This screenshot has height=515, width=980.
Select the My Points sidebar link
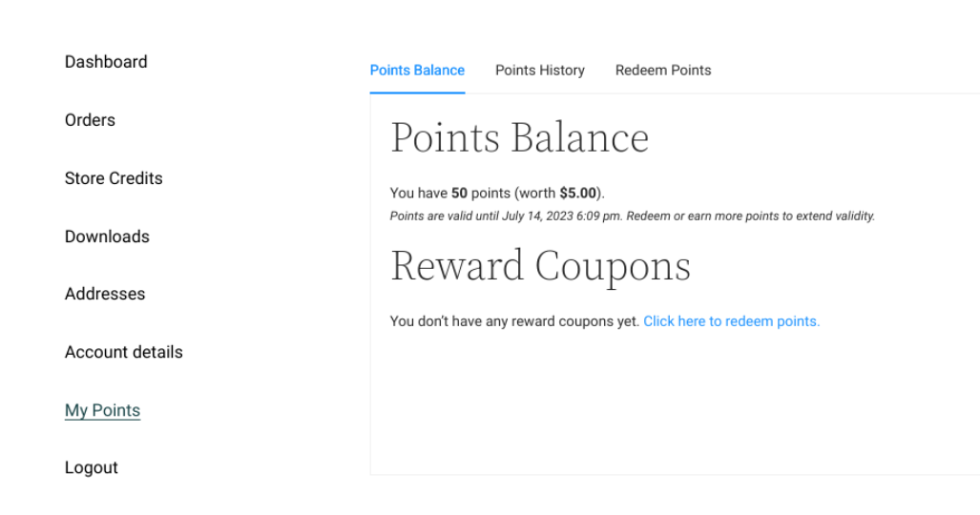pos(102,410)
